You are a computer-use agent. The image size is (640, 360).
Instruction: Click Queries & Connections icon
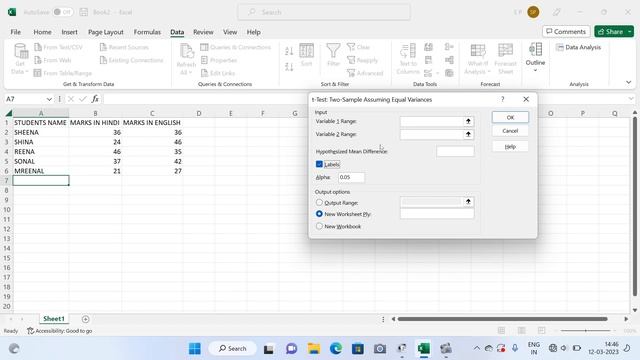pyautogui.click(x=204, y=47)
